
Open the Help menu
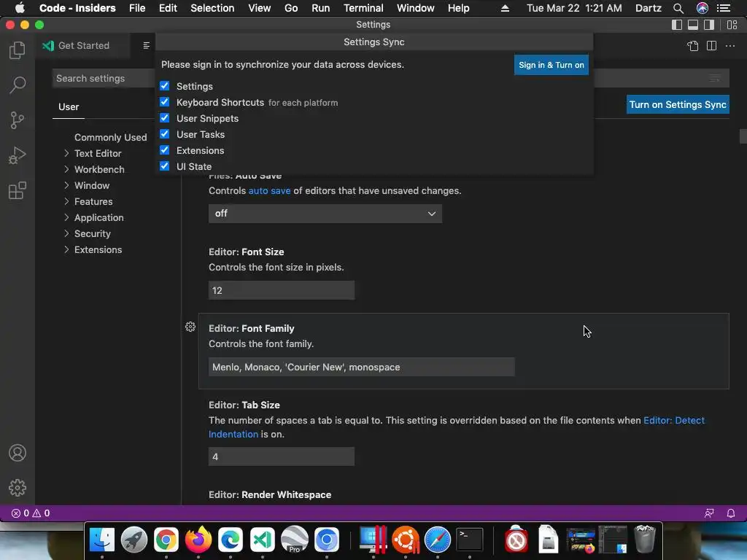pos(458,8)
